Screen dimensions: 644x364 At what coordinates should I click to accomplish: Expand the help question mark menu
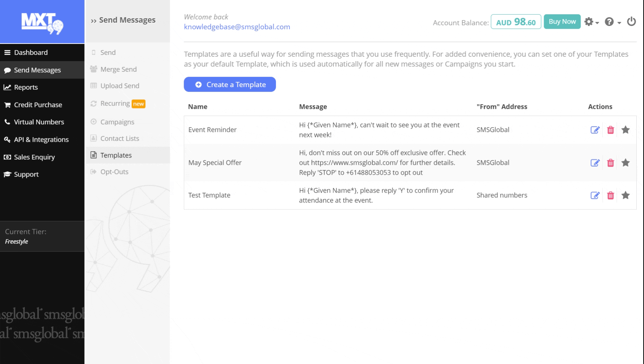coord(612,22)
